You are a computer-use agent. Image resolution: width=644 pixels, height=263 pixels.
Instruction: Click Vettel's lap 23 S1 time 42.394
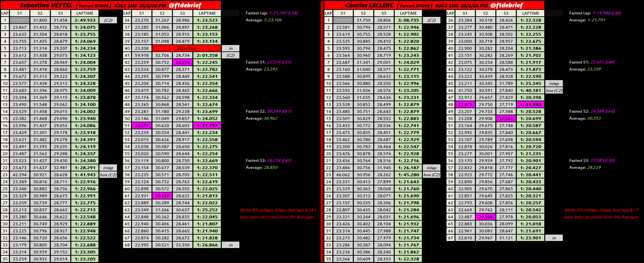(x=19, y=175)
